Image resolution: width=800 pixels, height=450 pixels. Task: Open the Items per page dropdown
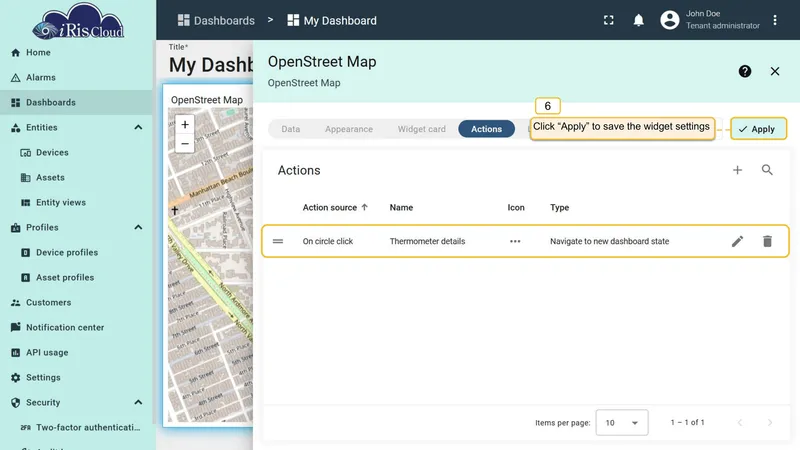click(622, 422)
